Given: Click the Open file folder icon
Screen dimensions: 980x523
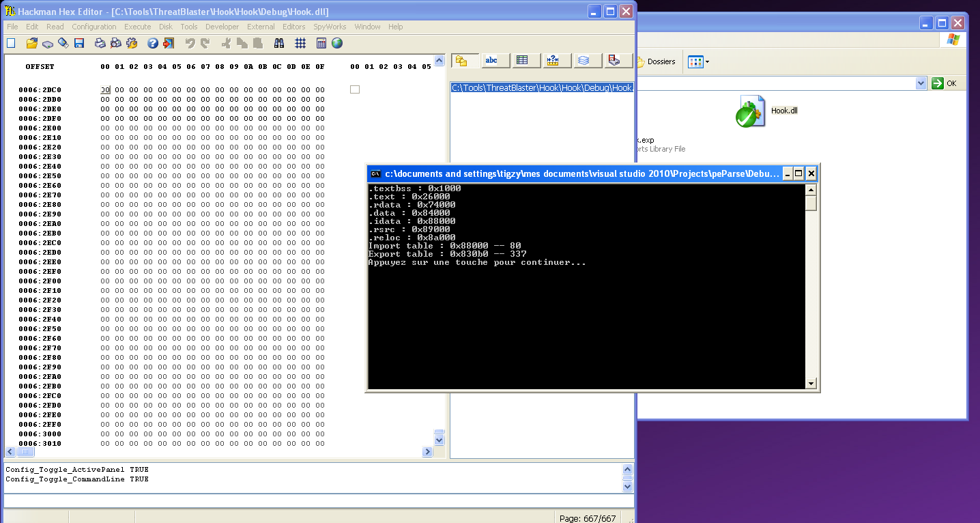Looking at the screenshot, I should click(31, 44).
